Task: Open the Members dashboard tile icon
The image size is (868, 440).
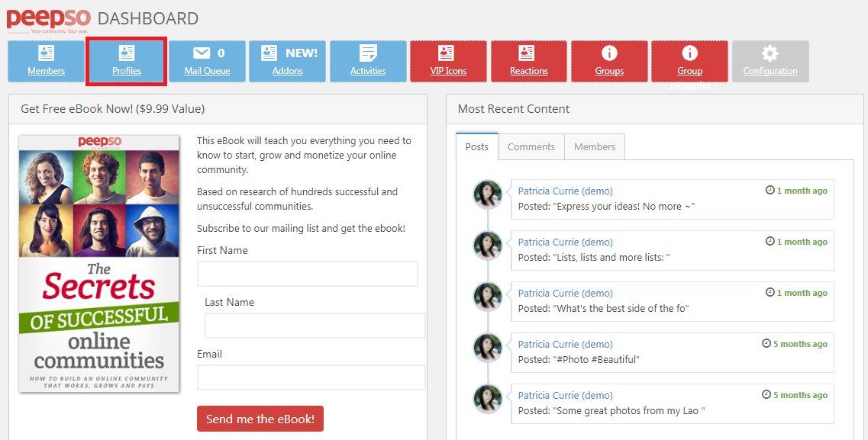Action: tap(46, 53)
